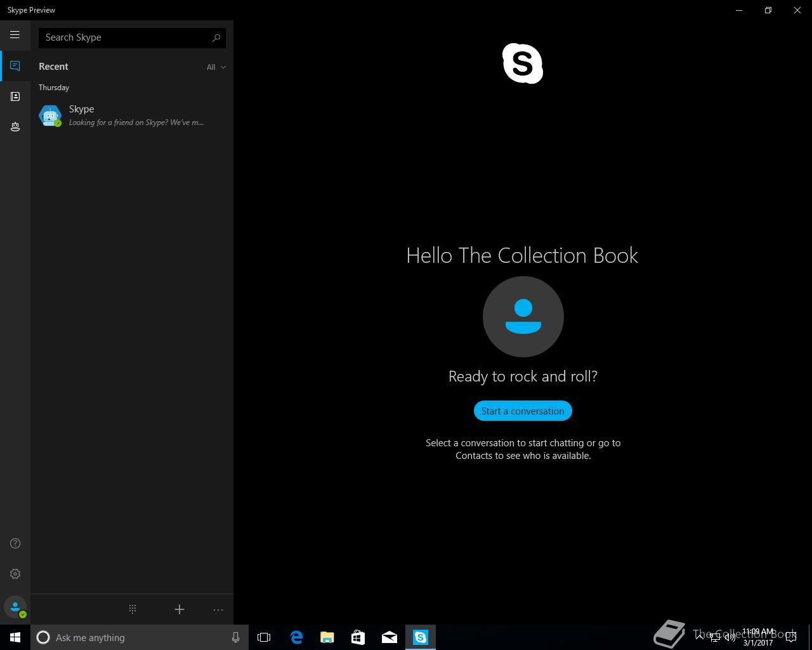This screenshot has height=650, width=812.
Task: Open Skype settings gear icon
Action: 15,574
